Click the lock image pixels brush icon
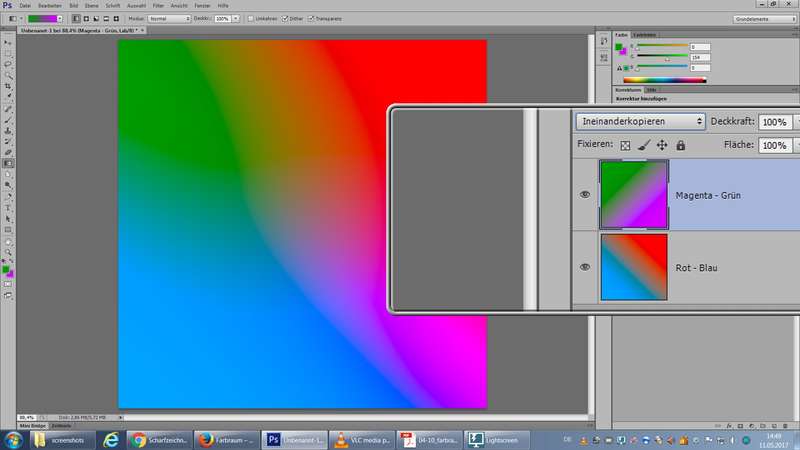The height and width of the screenshot is (450, 800). [x=645, y=145]
